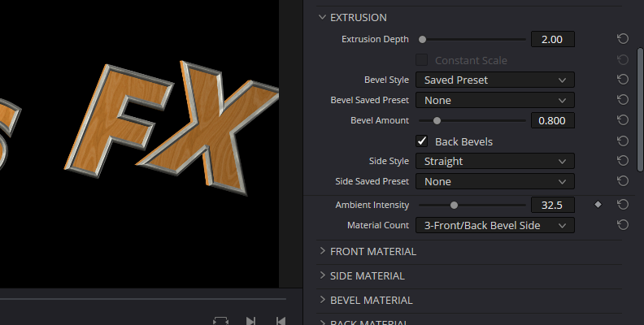Open the Material Count dropdown
Image resolution: width=644 pixels, height=325 pixels.
(x=494, y=225)
